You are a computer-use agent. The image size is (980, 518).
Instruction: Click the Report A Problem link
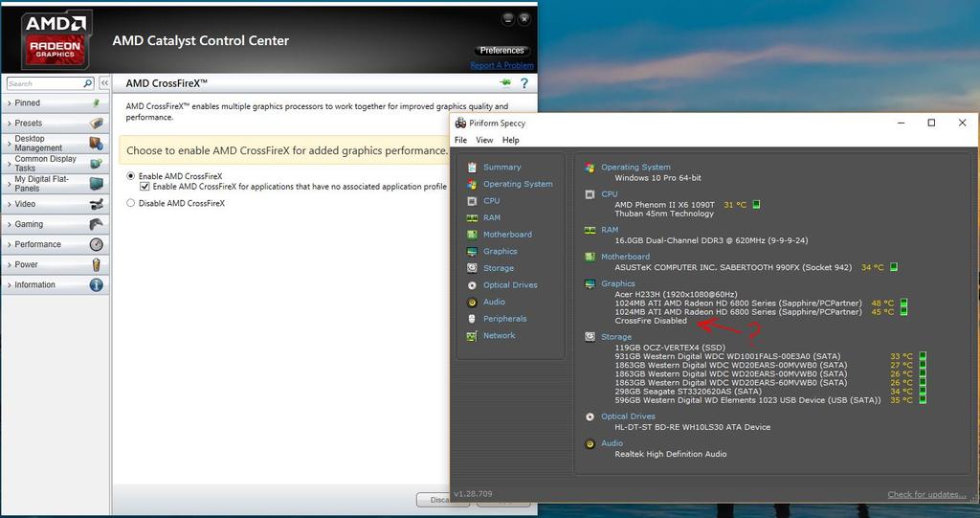(501, 65)
